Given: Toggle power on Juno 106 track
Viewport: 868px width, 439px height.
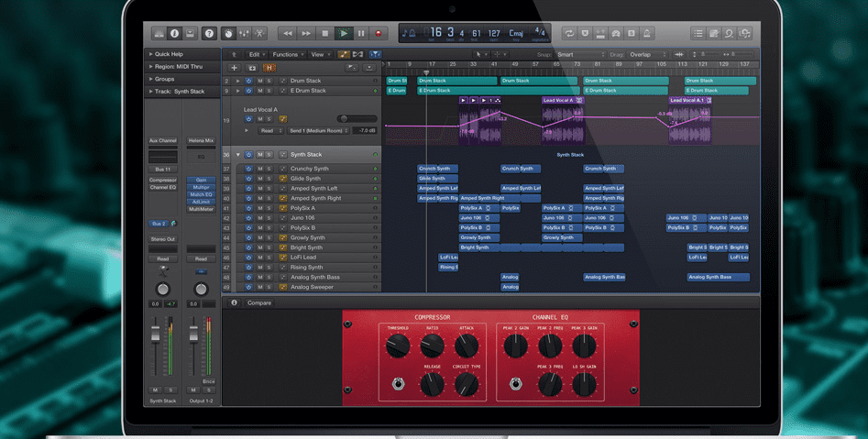Looking at the screenshot, I should pos(248,218).
